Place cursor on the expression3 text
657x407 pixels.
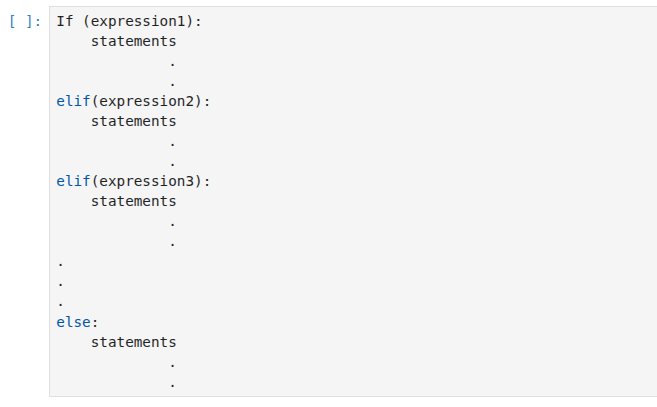pos(147,181)
